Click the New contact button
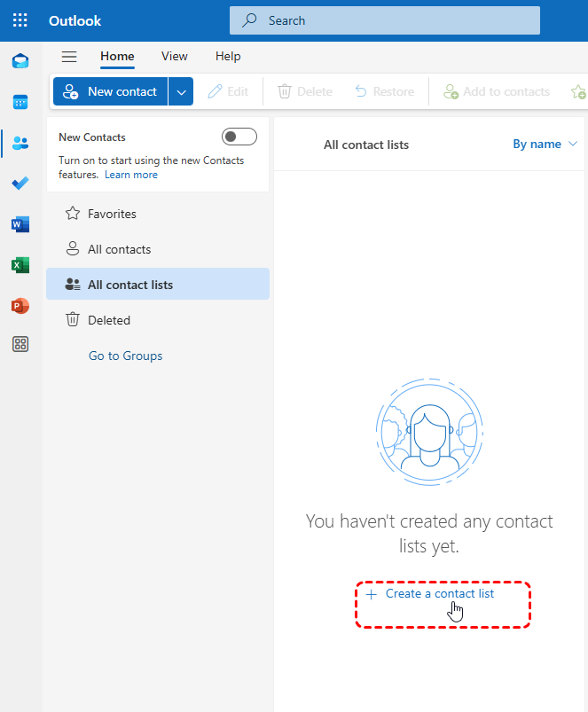Screen dimensions: 588x712 tap(110, 91)
